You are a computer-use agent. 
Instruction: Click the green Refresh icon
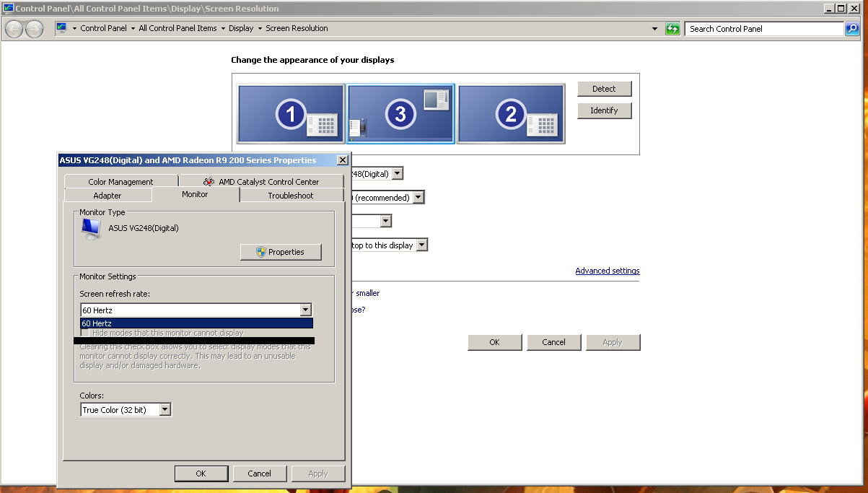coord(672,29)
